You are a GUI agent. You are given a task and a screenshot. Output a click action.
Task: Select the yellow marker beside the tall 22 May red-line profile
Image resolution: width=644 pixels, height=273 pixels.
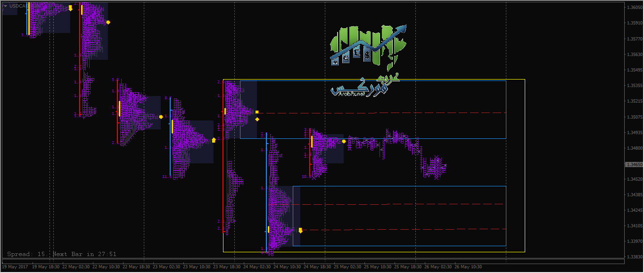(108, 22)
